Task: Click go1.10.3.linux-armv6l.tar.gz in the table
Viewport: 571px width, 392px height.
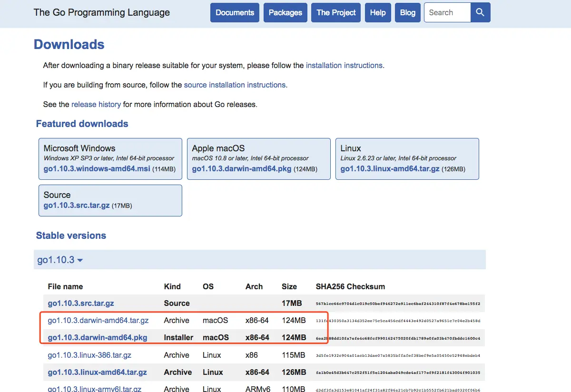Action: [95, 389]
